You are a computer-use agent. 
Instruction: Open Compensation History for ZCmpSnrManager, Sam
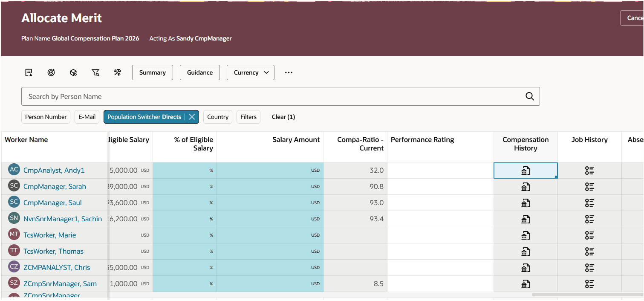click(526, 284)
